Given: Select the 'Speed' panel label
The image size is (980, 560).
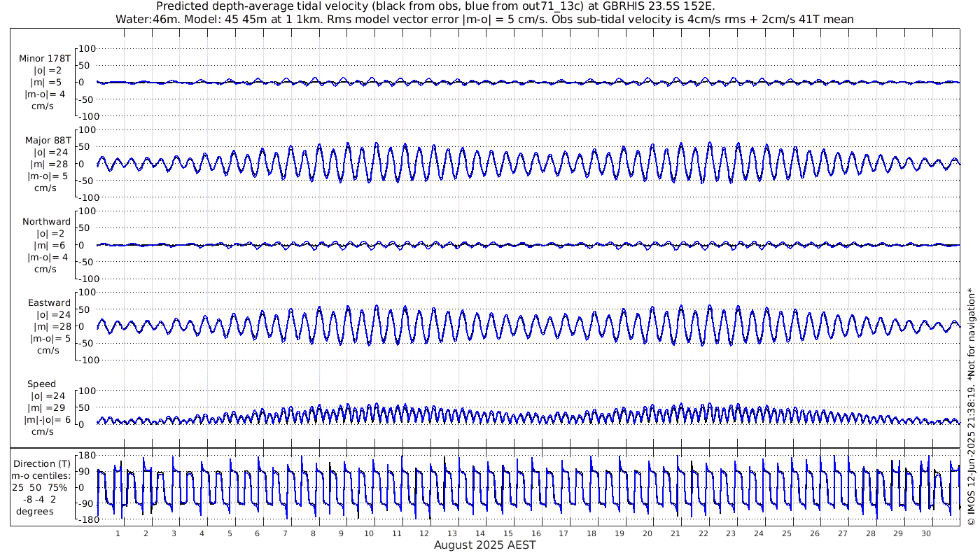Looking at the screenshot, I should click(x=41, y=384).
